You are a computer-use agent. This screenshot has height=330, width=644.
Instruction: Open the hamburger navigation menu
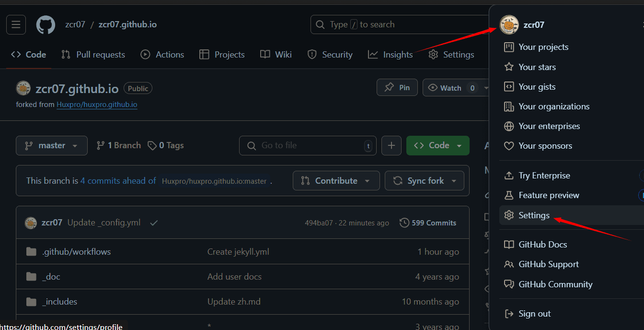[x=16, y=24]
